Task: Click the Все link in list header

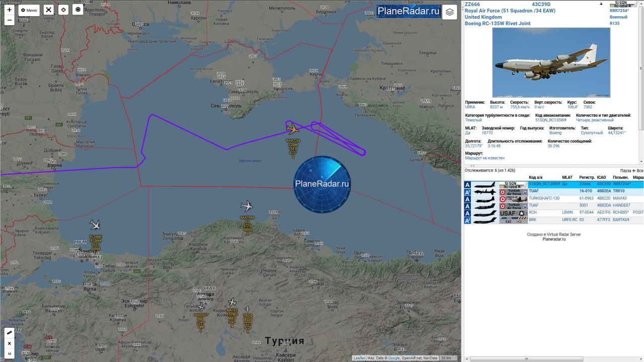Action: coord(640,171)
